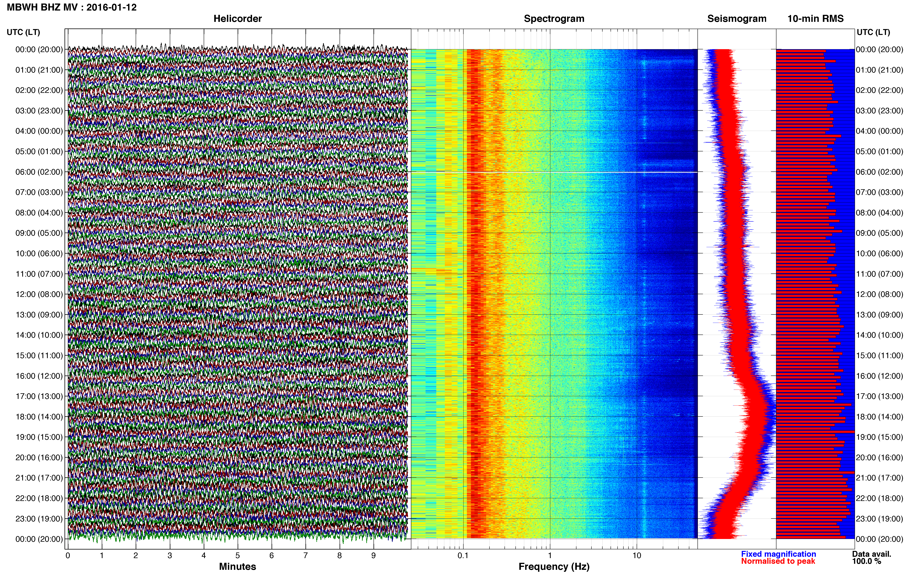
Task: Select the 'Helicorder' panel heading
Action: tap(238, 19)
